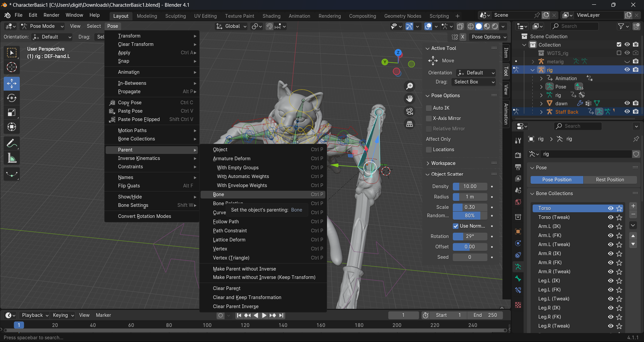This screenshot has width=644, height=342.
Task: Adjust the Random 80% slider
Action: tap(470, 216)
